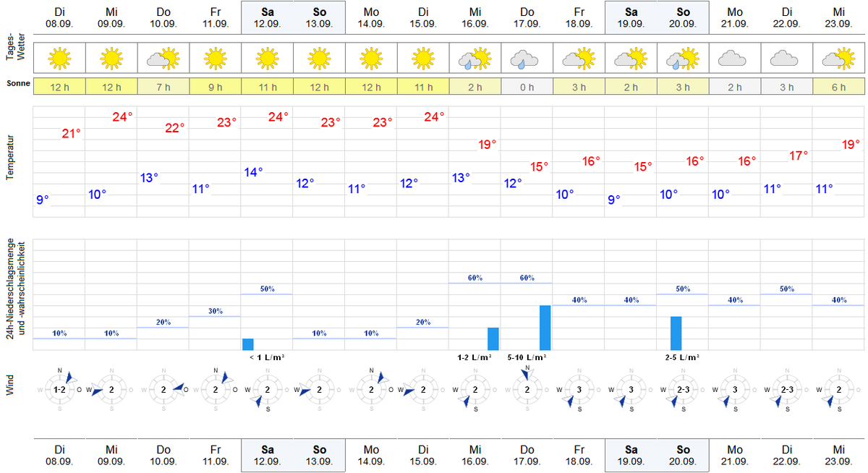Select the partly cloudy icon for Do 10.09.
The image size is (868, 473).
point(163,58)
